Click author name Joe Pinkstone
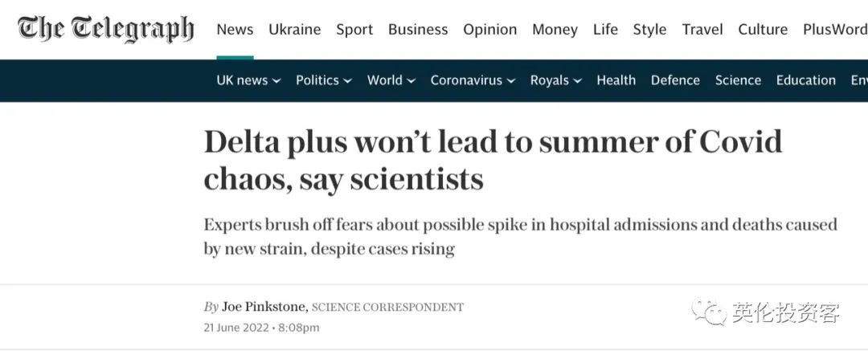868x351 pixels. (264, 307)
